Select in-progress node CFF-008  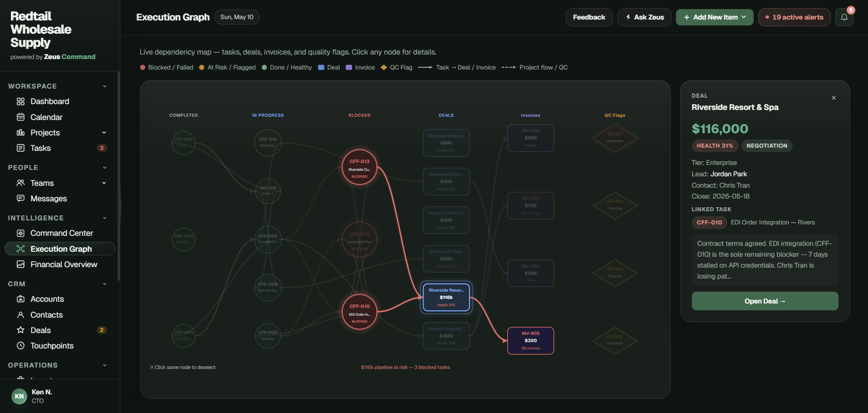pos(268,288)
